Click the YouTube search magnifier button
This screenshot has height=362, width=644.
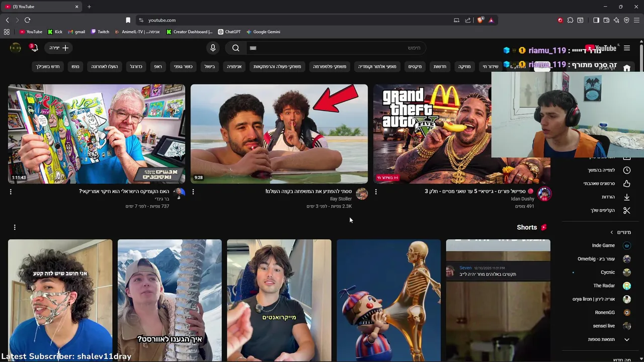(235, 48)
